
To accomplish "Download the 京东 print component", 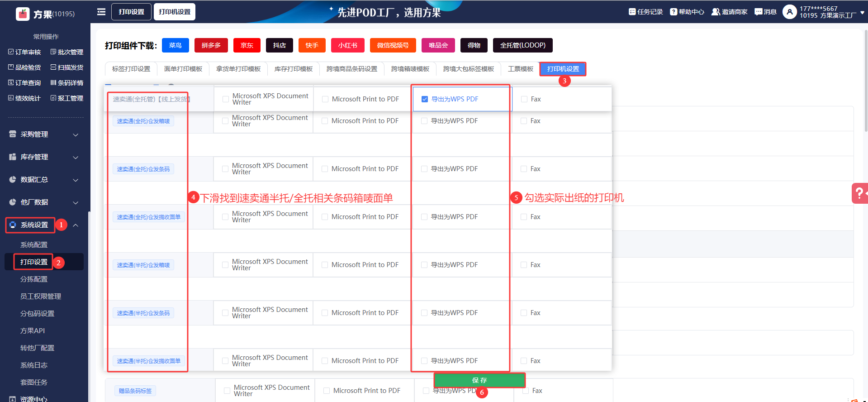I will [247, 45].
